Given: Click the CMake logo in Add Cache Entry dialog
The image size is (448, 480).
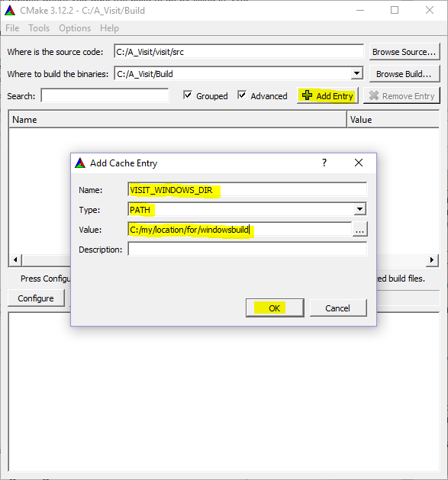Looking at the screenshot, I should pyautogui.click(x=80, y=163).
